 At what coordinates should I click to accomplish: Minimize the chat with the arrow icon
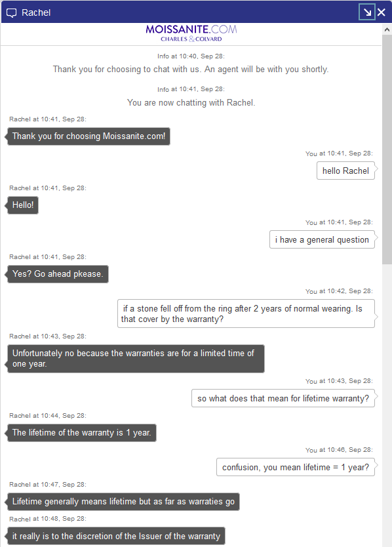[367, 12]
